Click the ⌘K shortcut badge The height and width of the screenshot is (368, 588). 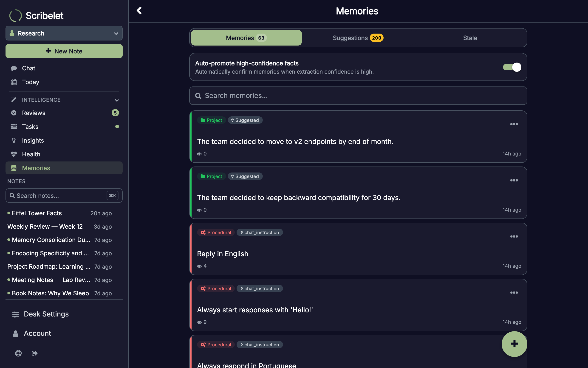coord(112,195)
